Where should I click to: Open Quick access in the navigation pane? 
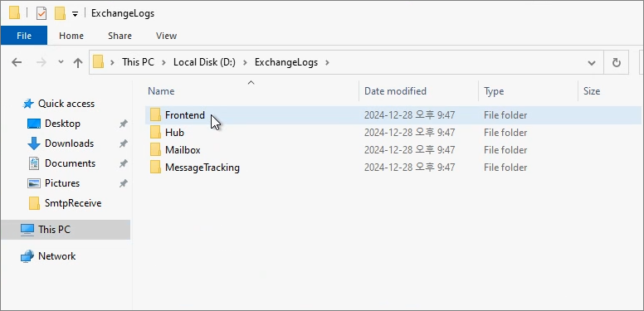click(x=66, y=104)
